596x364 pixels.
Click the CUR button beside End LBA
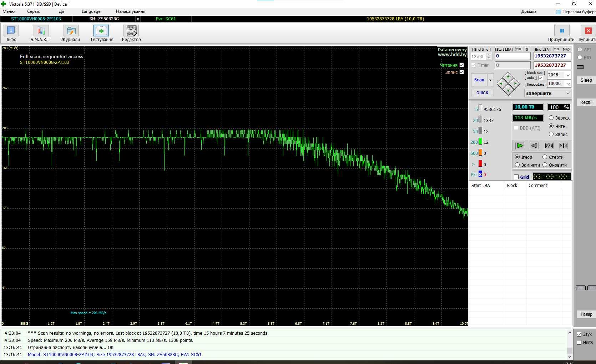tap(556, 49)
